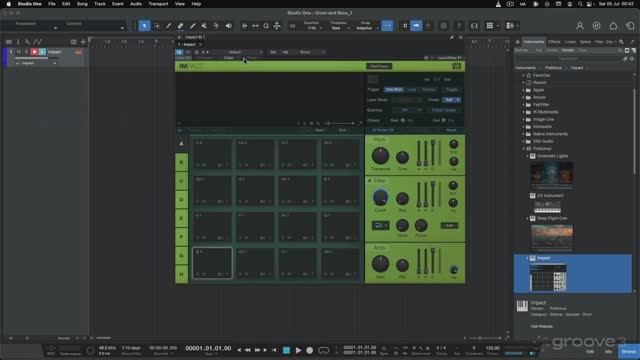The height and width of the screenshot is (360, 640).
Task: Click the browser home icon
Action: tap(518, 42)
